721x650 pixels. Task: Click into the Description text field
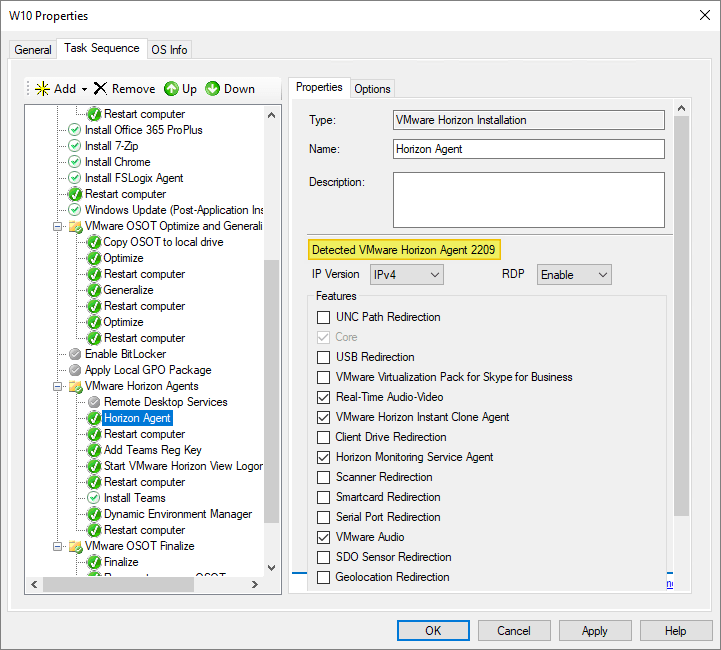click(528, 200)
